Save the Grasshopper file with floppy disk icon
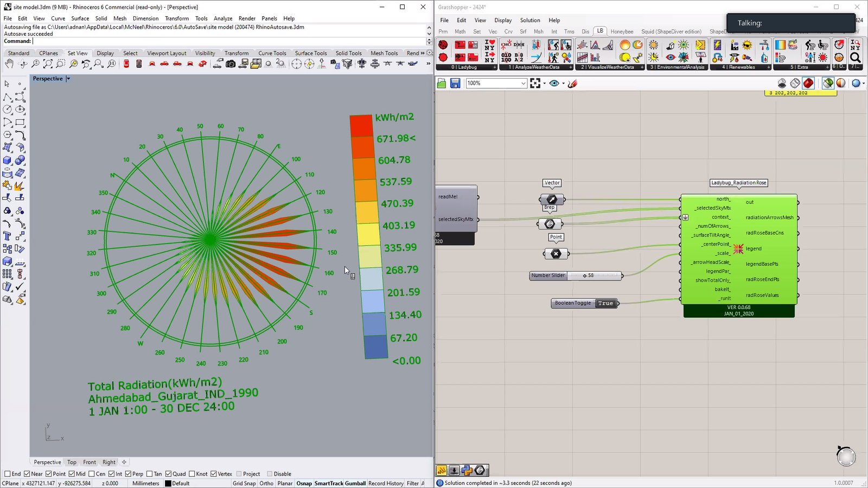The width and height of the screenshot is (868, 488). tap(455, 83)
